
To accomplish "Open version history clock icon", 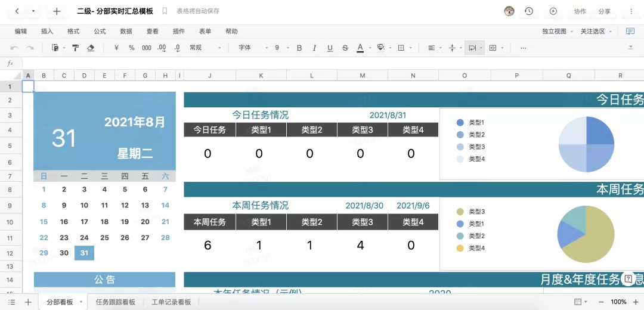I will 528,11.
